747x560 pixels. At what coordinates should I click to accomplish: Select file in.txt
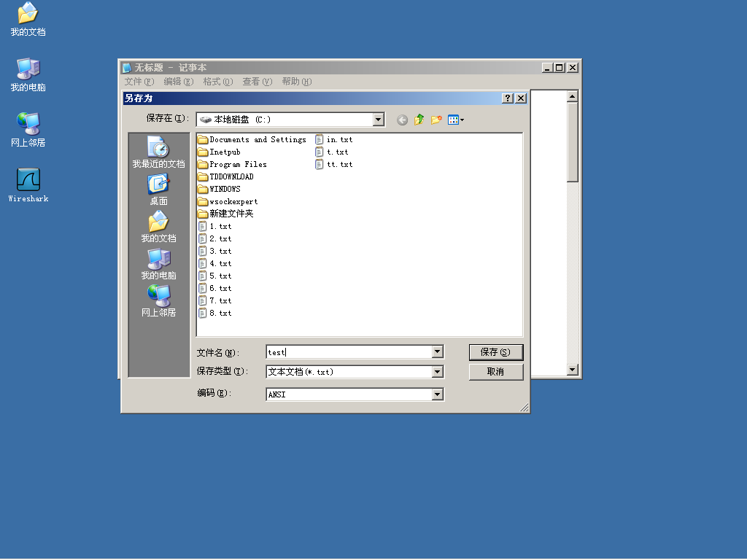click(334, 139)
